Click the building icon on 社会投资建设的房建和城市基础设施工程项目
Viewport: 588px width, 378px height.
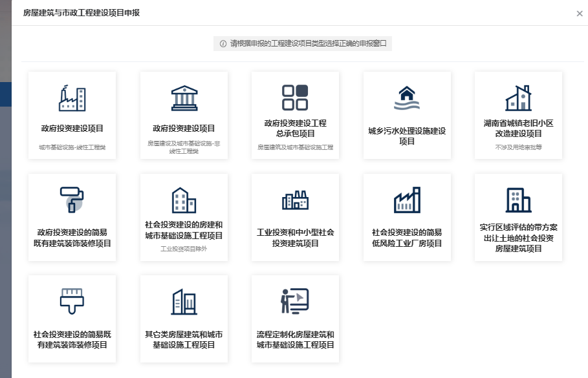[184, 200]
